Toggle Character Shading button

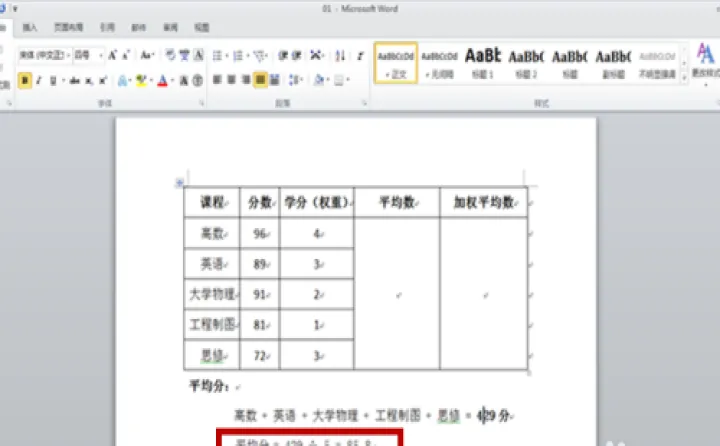pyautogui.click(x=183, y=81)
